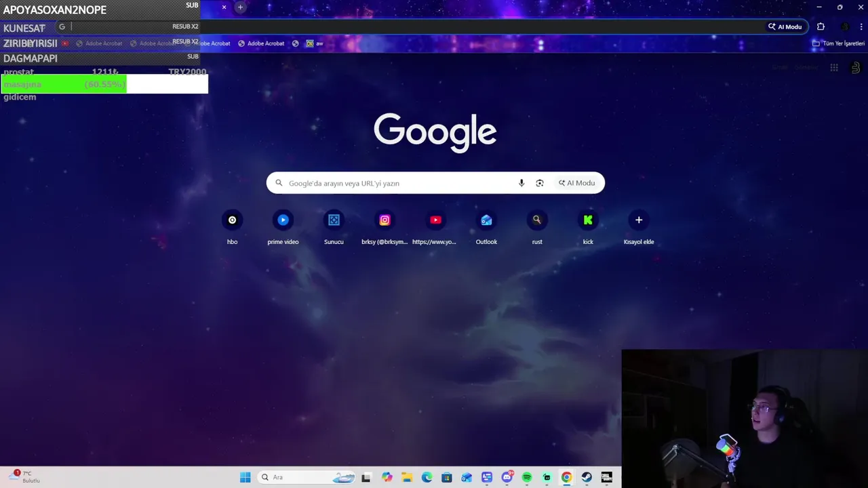This screenshot has height=488, width=868.
Task: Open Spotify from the taskbar
Action: coord(527,477)
